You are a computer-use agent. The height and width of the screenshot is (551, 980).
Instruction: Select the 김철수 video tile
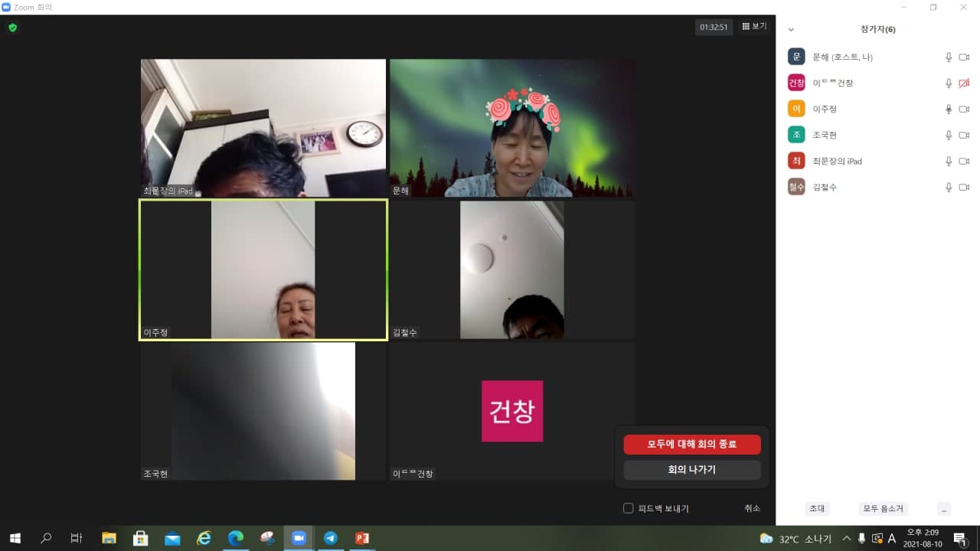[512, 269]
